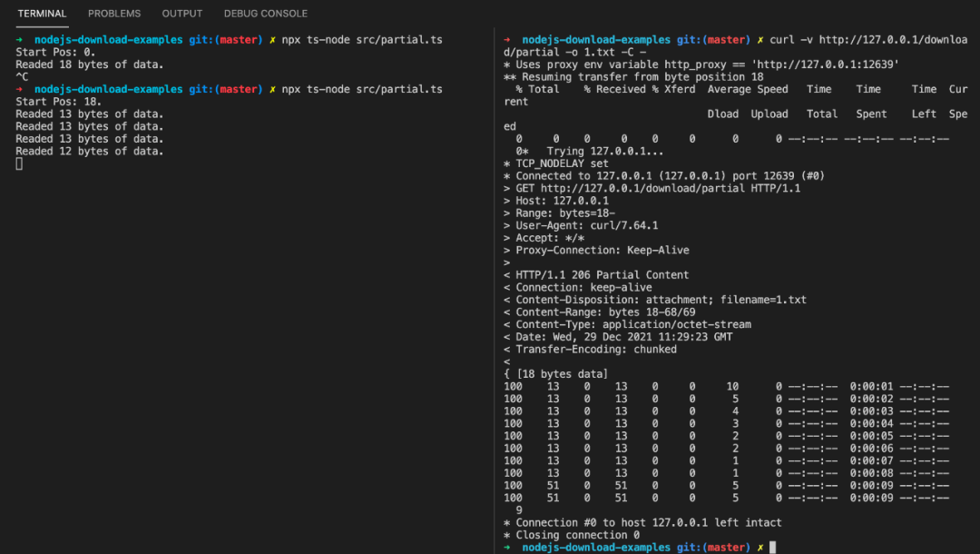Click the '^C' interrupt line
The image size is (980, 554).
(x=22, y=77)
